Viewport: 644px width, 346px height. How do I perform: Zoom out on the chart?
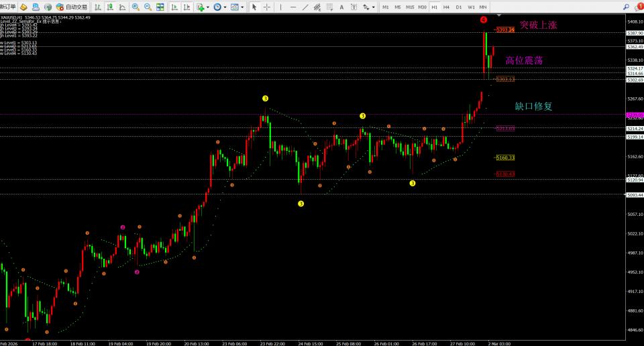tap(148, 7)
